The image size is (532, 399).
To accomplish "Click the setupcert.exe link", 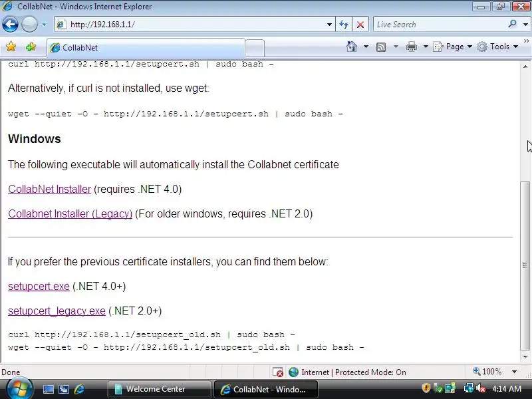I will coord(39,286).
